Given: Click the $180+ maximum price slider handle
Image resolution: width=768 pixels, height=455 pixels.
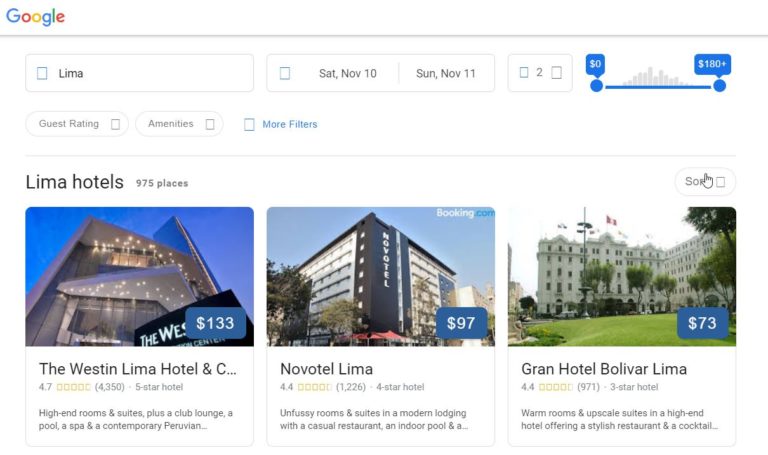Looking at the screenshot, I should pos(719,86).
